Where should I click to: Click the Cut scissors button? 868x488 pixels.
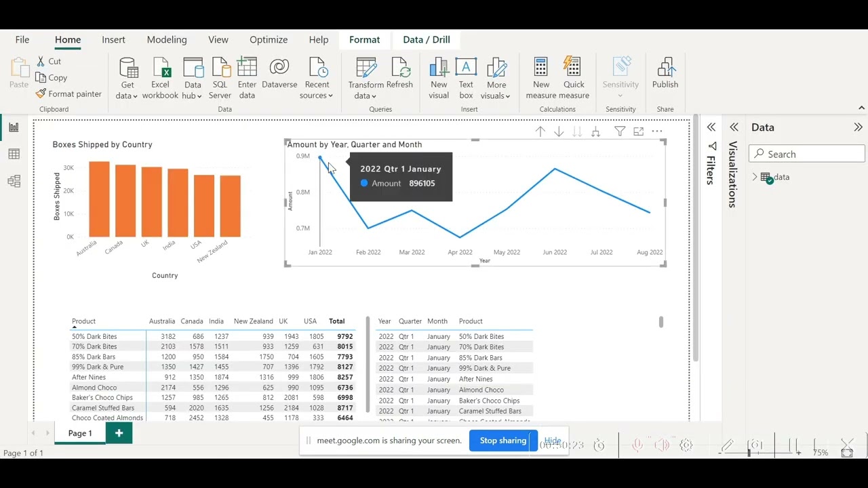point(50,61)
